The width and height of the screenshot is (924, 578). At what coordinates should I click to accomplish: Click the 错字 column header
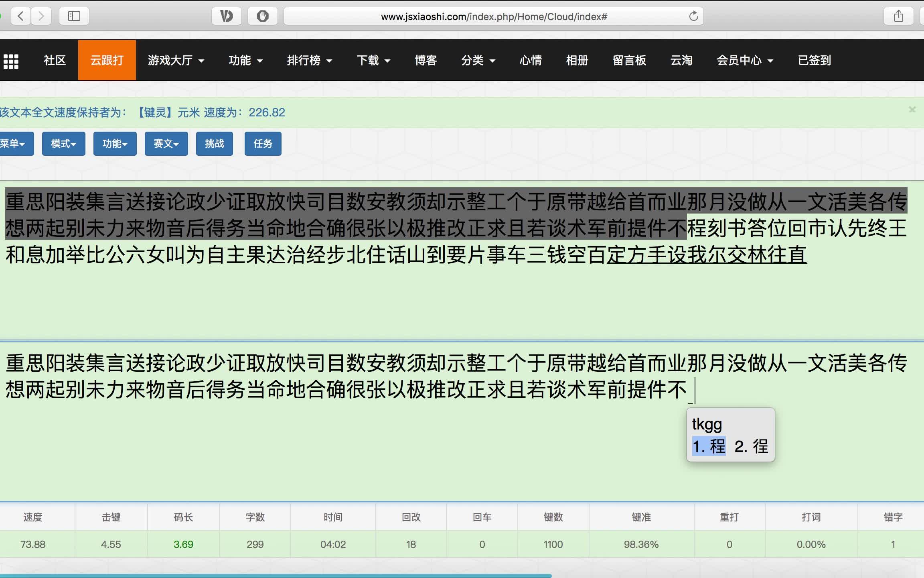[893, 517]
